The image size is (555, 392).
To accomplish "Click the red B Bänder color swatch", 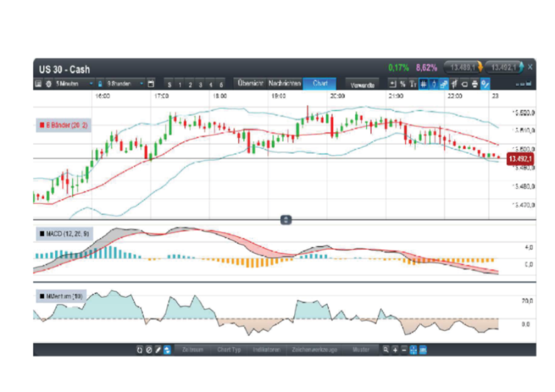I will point(42,125).
